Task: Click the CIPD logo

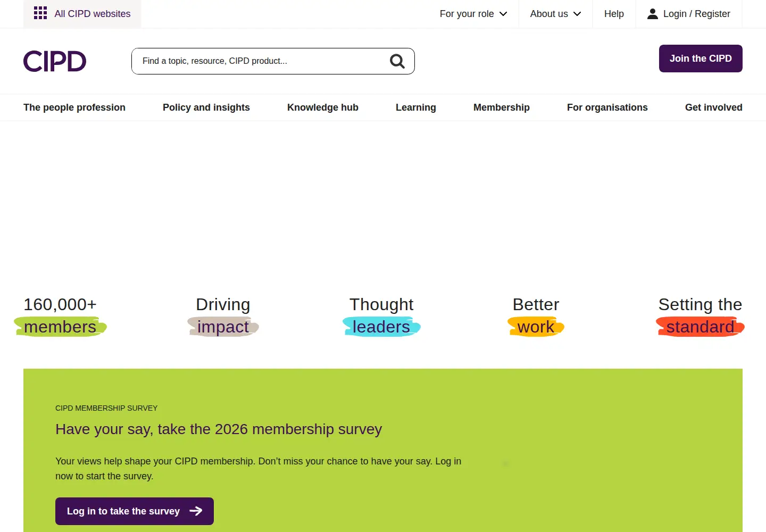Action: [x=55, y=61]
